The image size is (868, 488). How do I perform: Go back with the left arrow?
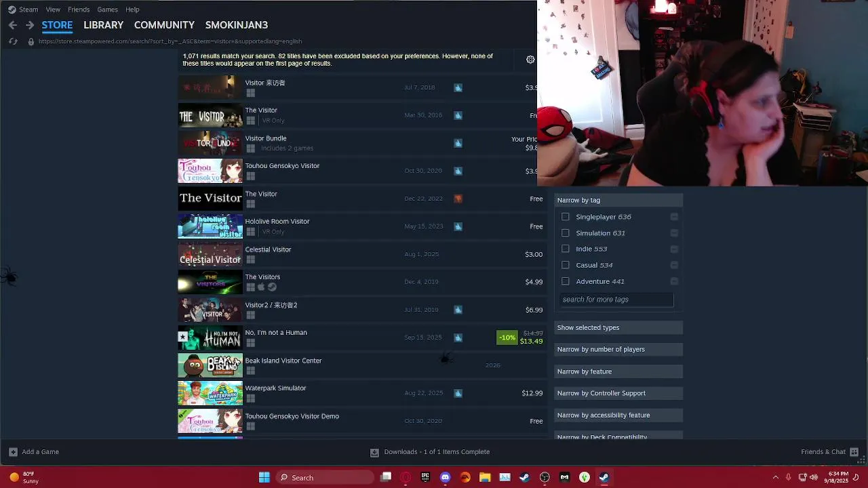coord(13,25)
